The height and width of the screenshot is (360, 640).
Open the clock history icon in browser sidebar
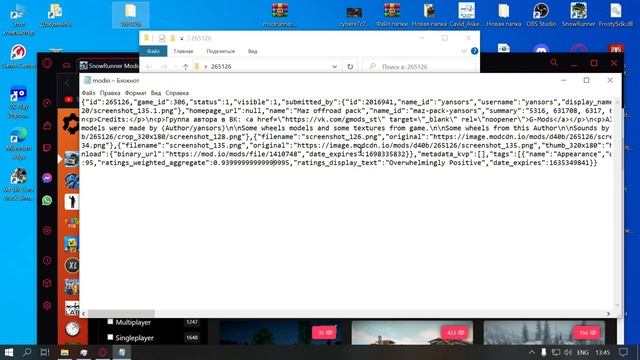click(47, 260)
